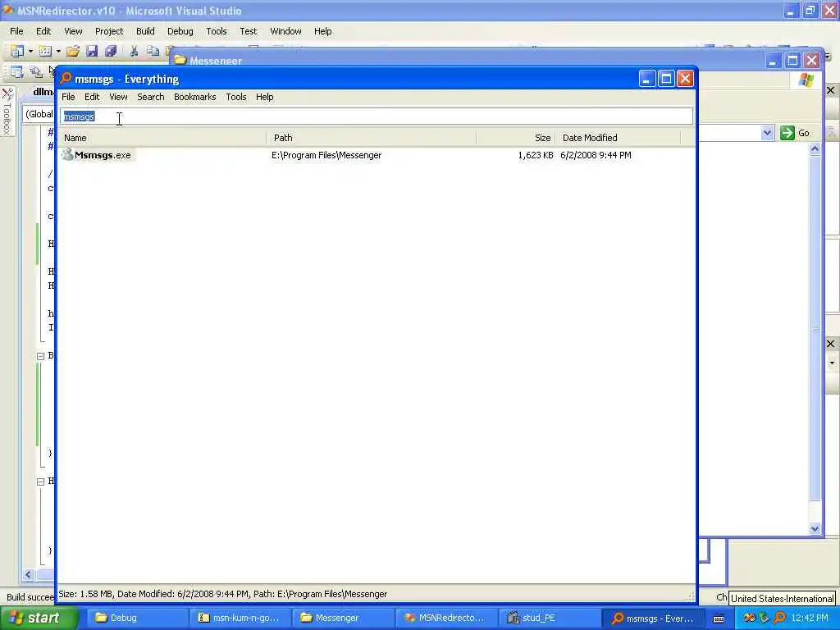Click the Msmsgs.exe file icon
Viewport: 840px width, 630px height.
click(x=67, y=155)
